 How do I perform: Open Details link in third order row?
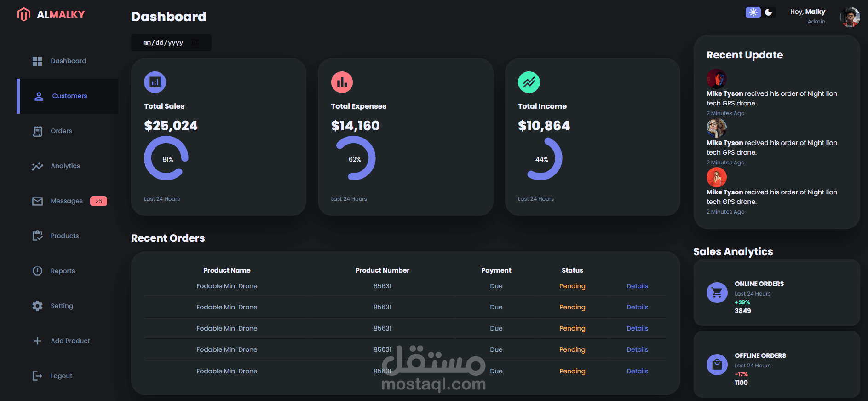pyautogui.click(x=637, y=328)
